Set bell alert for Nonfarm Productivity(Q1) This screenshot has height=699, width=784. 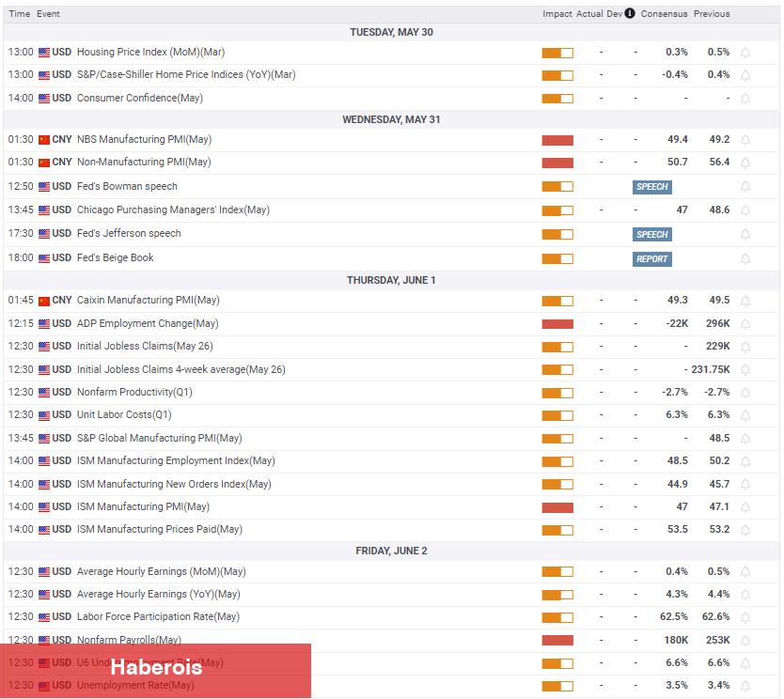point(745,393)
